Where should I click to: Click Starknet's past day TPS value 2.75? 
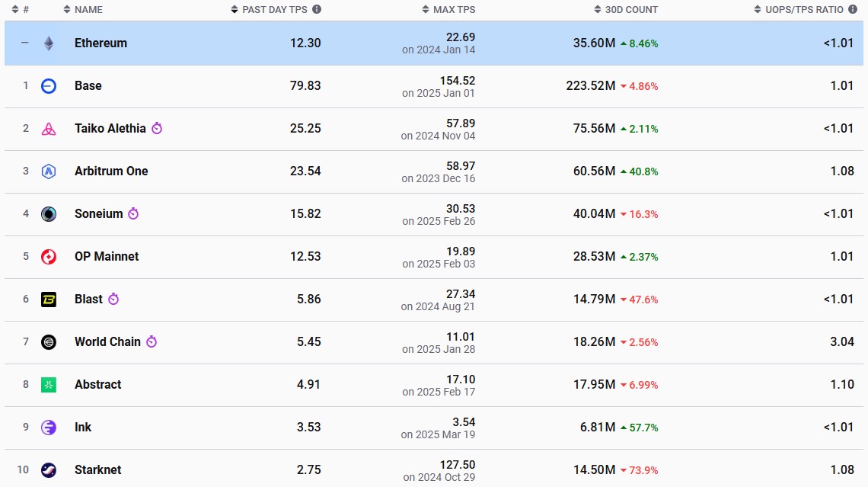coord(309,469)
